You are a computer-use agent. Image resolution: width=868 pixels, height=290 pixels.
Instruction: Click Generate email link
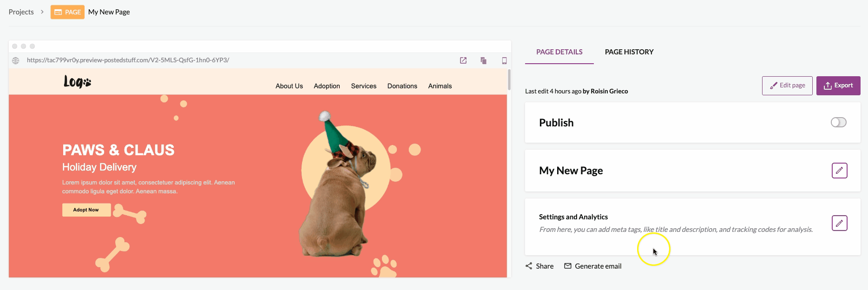tap(592, 266)
